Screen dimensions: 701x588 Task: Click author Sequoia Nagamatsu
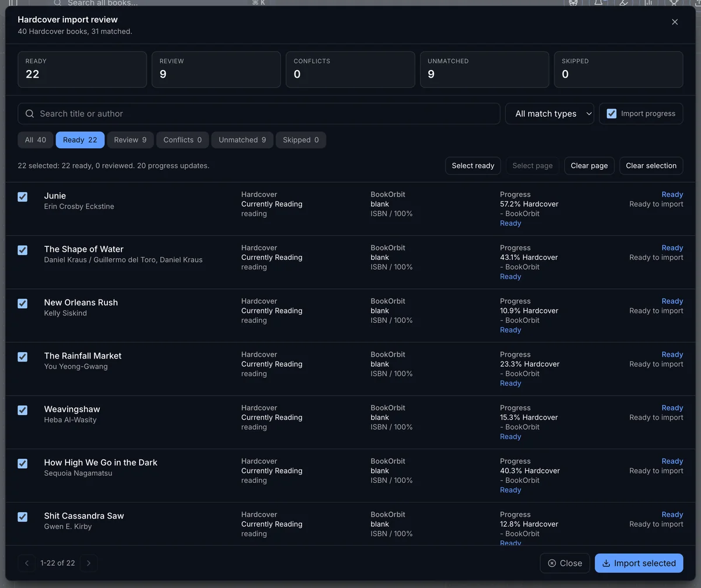[x=78, y=474]
